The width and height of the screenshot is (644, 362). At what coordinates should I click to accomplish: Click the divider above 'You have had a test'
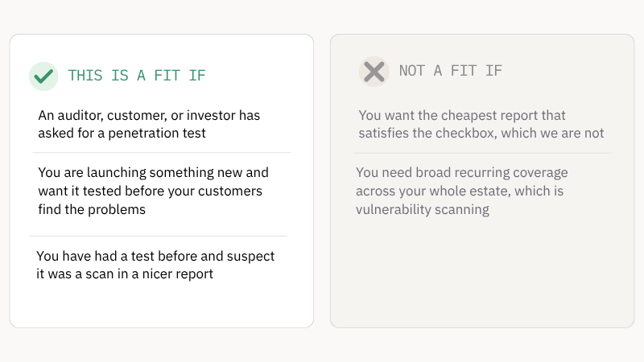[x=158, y=236]
